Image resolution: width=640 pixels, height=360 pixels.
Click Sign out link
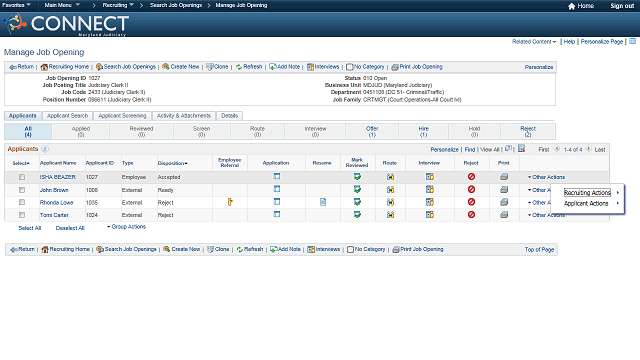click(622, 6)
